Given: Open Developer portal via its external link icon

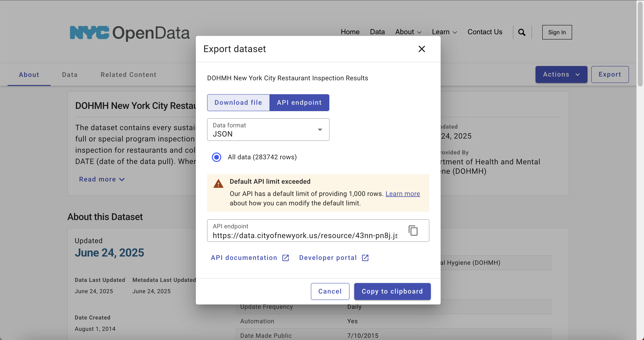Looking at the screenshot, I should [x=365, y=258].
